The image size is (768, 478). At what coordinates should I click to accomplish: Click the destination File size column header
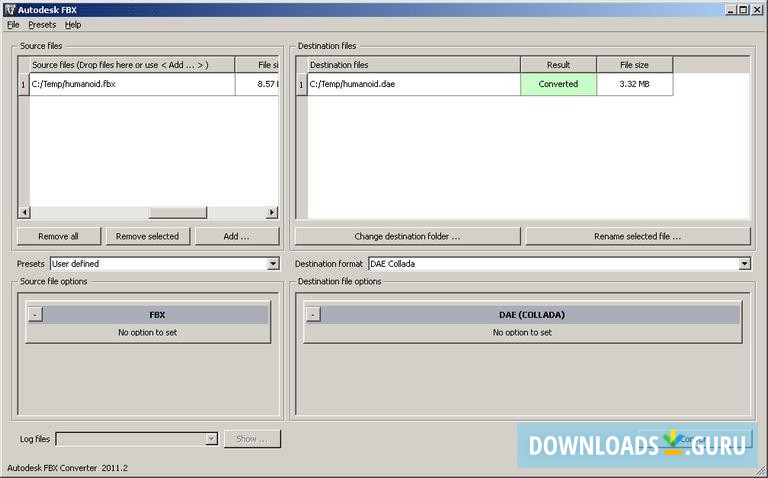(x=634, y=65)
